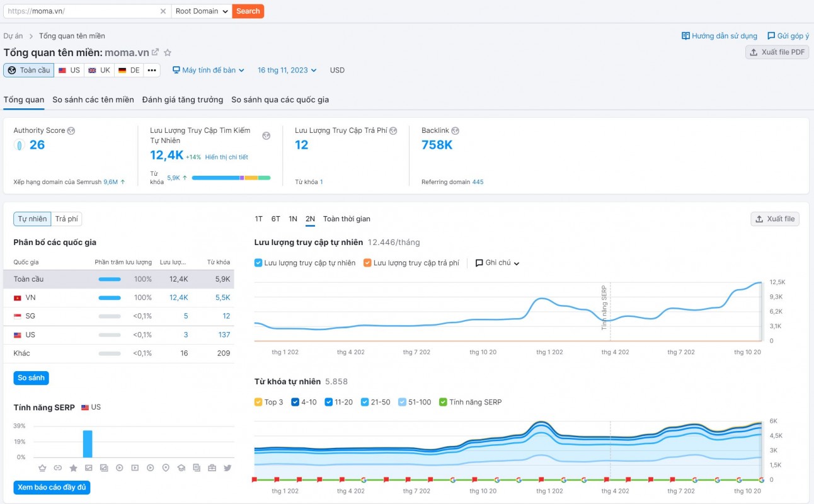Open the 758K backlinks link
Image resolution: width=814 pixels, height=504 pixels.
coord(437,145)
